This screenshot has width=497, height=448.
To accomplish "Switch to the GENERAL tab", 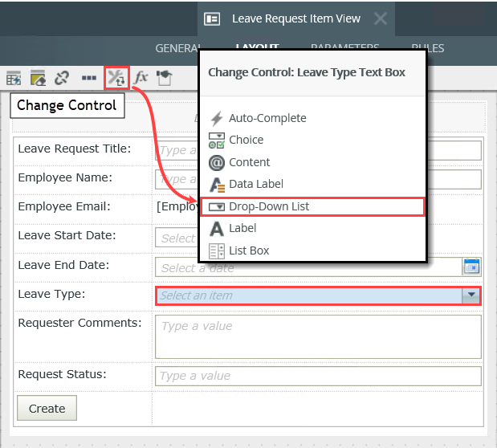I will click(x=177, y=48).
